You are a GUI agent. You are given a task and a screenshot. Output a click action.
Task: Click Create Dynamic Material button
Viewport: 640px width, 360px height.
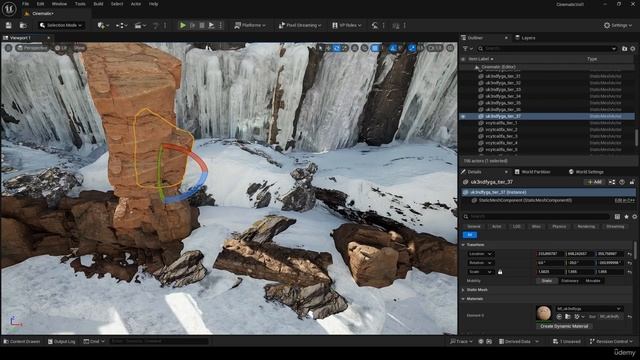point(564,326)
